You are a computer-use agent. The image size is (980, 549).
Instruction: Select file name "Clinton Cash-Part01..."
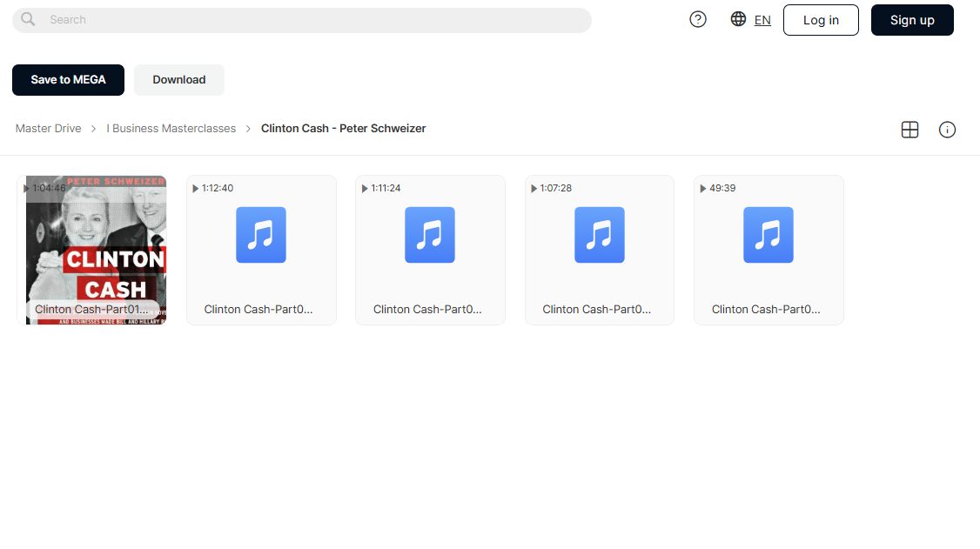coord(92,309)
